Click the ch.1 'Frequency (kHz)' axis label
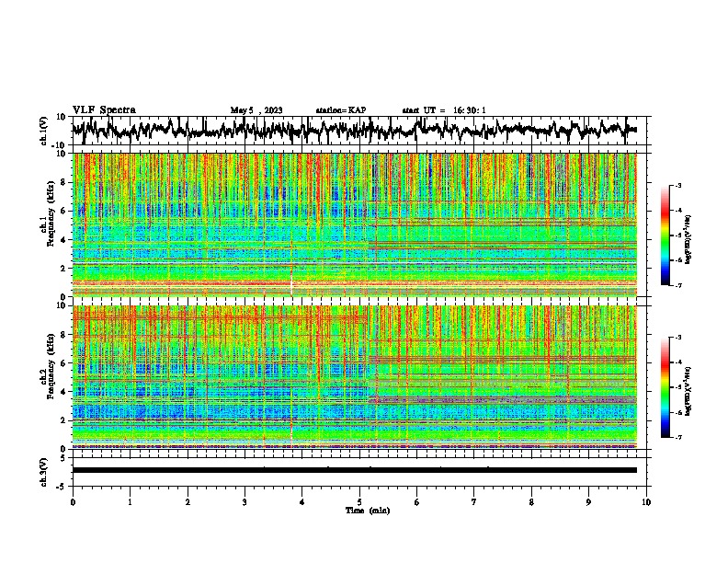This screenshot has height=563, width=728. (49, 214)
